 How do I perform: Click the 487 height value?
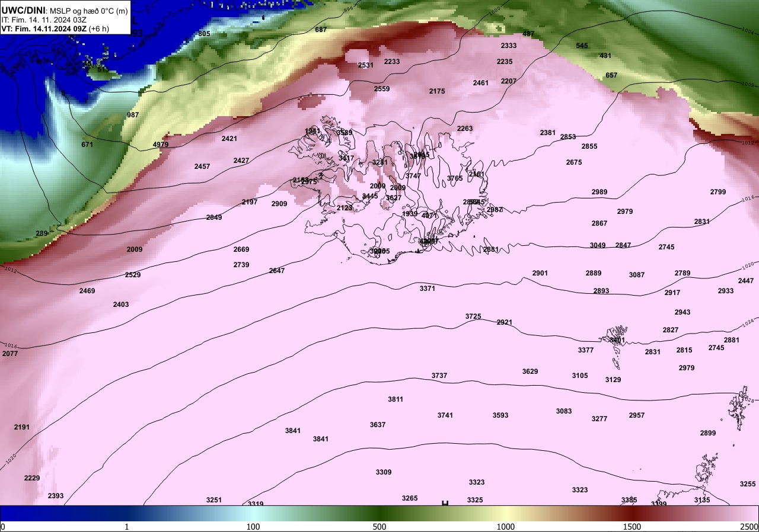(528, 34)
